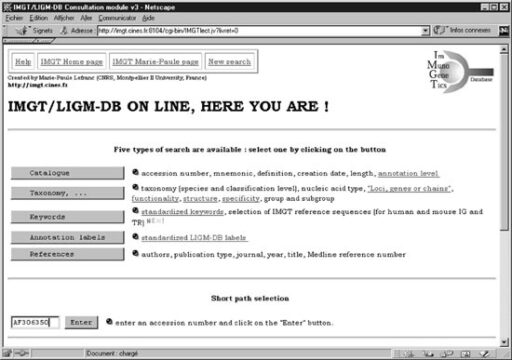The width and height of the screenshot is (512, 360).
Task: Click the toolbar collapse handle beside Signets
Action: pos(5,30)
